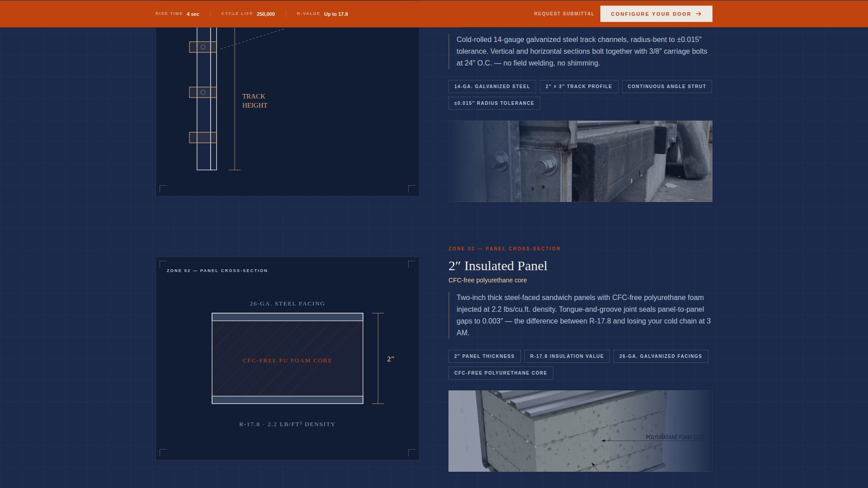This screenshot has height=488, width=868.
Task: Select the 26-GA. GALVANIZED FACINGS tag
Action: pyautogui.click(x=660, y=356)
